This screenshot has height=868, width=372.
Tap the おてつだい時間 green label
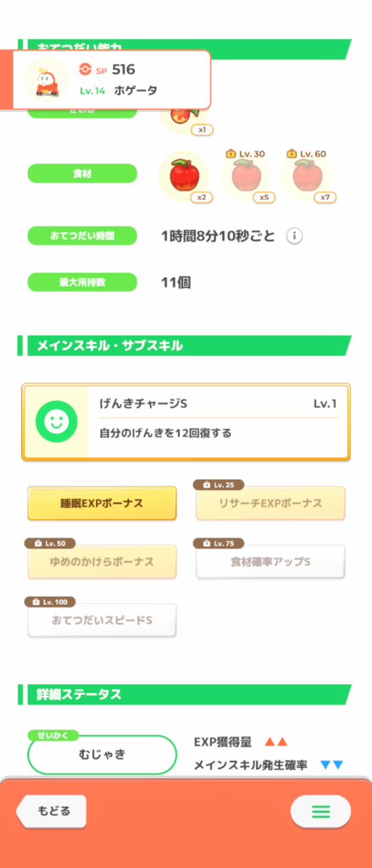click(x=82, y=236)
